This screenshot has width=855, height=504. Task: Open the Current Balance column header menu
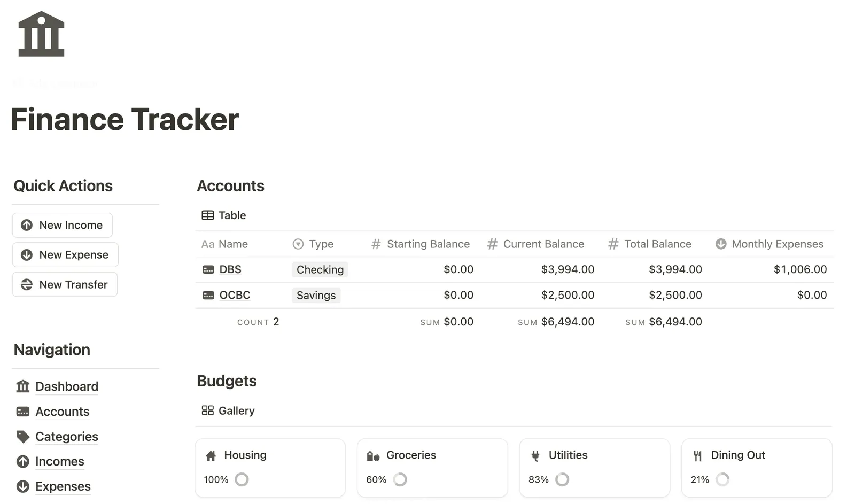click(x=535, y=244)
